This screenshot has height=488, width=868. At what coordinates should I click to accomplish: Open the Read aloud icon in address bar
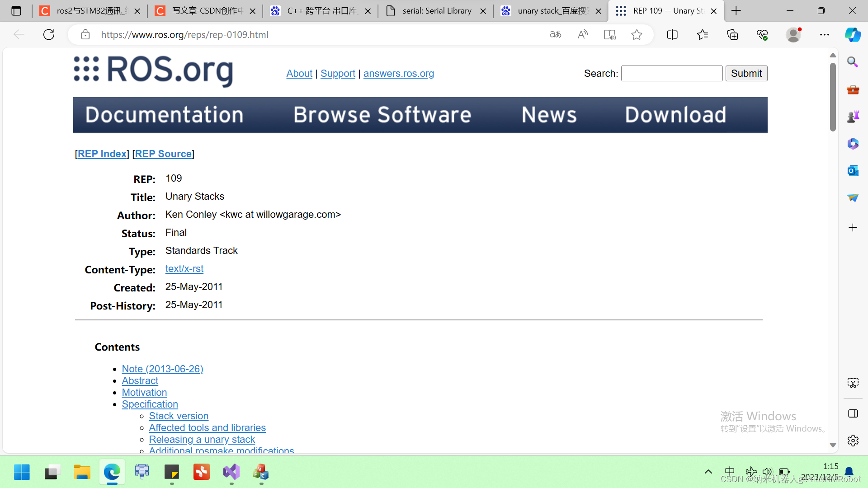583,34
